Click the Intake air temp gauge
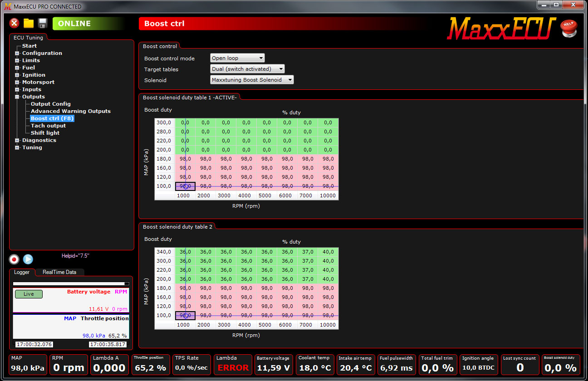This screenshot has width=588, height=381. click(x=355, y=365)
